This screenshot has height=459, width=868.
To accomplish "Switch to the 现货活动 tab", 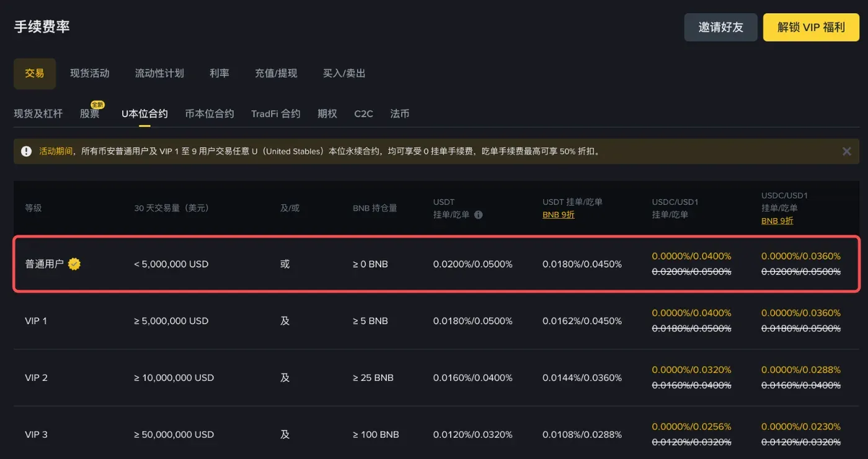I will click(90, 74).
